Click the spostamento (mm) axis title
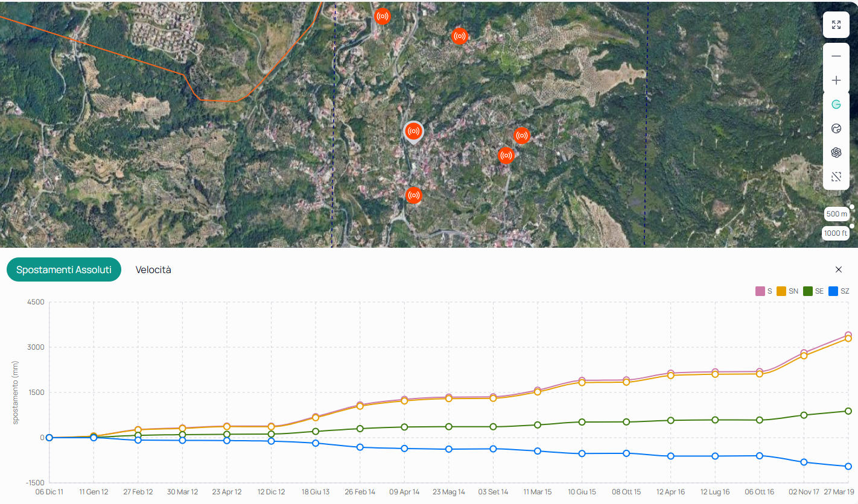858x504 pixels. (x=16, y=392)
